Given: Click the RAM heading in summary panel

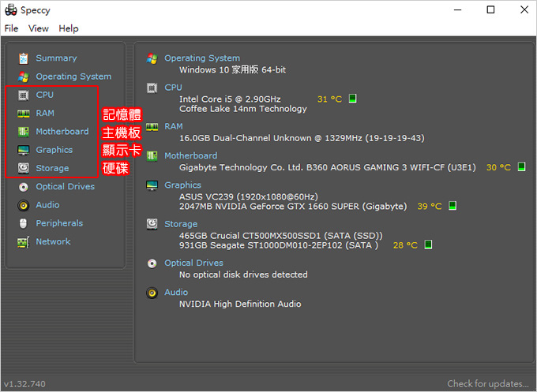Looking at the screenshot, I should 174,126.
